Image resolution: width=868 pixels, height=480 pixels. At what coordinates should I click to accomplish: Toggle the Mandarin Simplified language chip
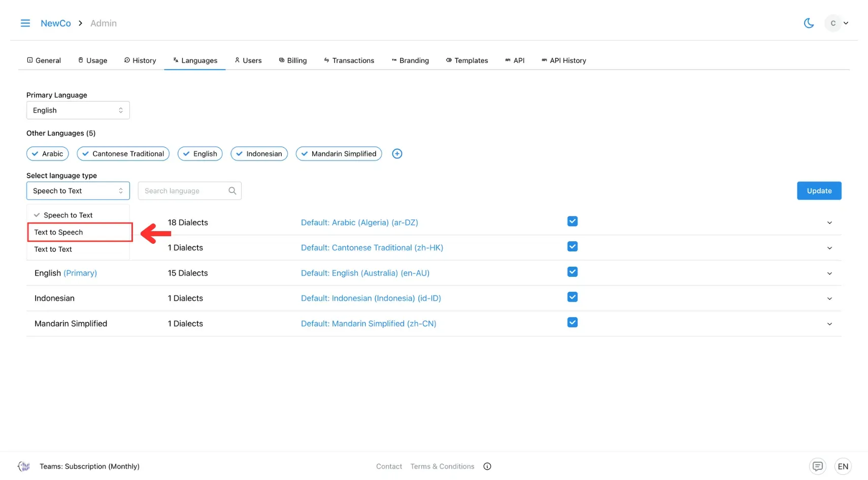(x=339, y=154)
